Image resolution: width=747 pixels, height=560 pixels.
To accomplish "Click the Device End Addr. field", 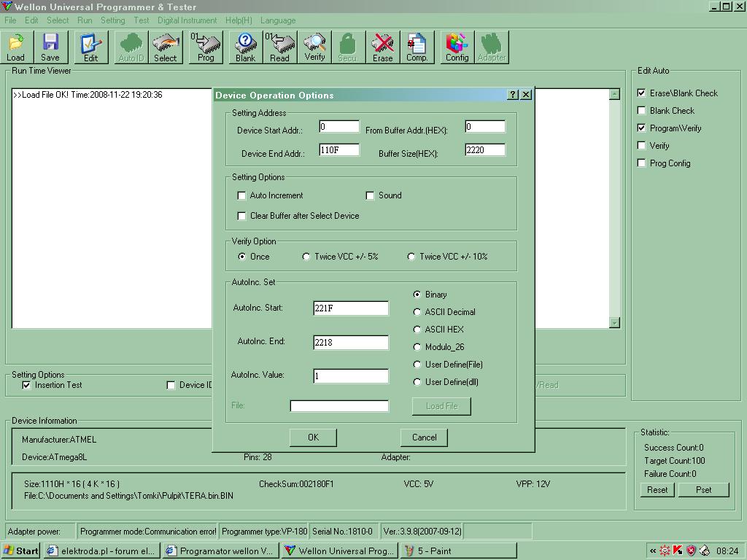I will [339, 150].
